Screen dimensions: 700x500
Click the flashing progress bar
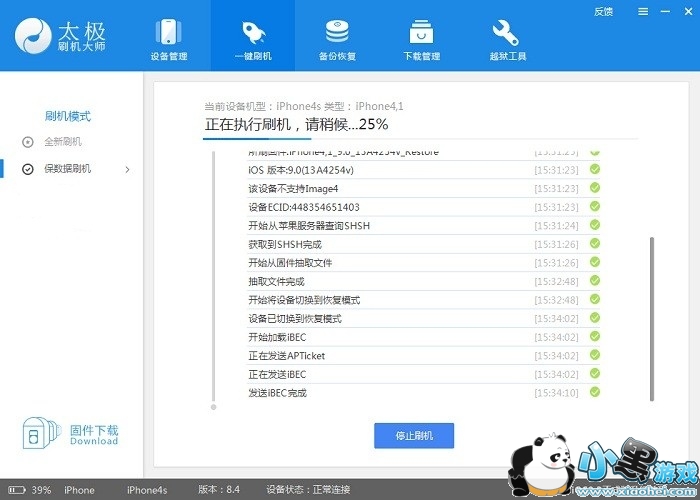[420, 139]
